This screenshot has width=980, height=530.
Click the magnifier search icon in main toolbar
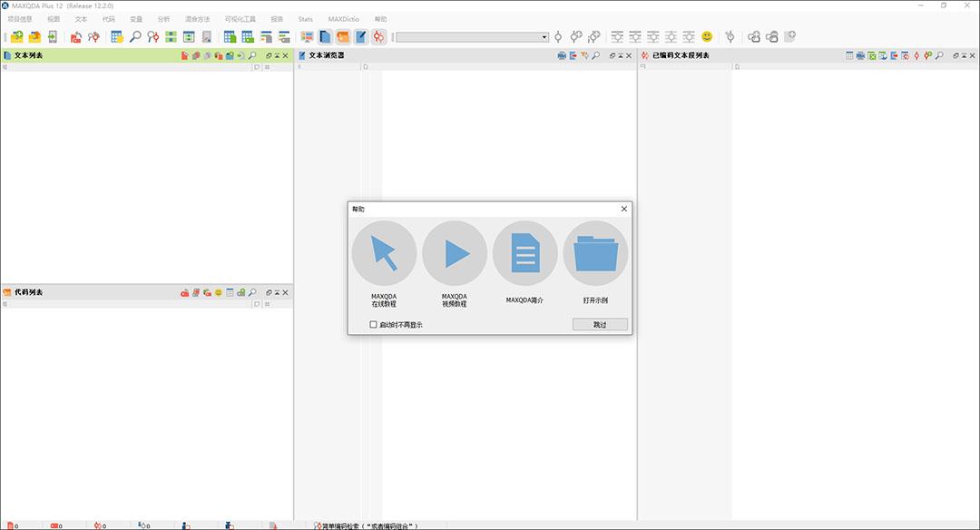pos(135,37)
